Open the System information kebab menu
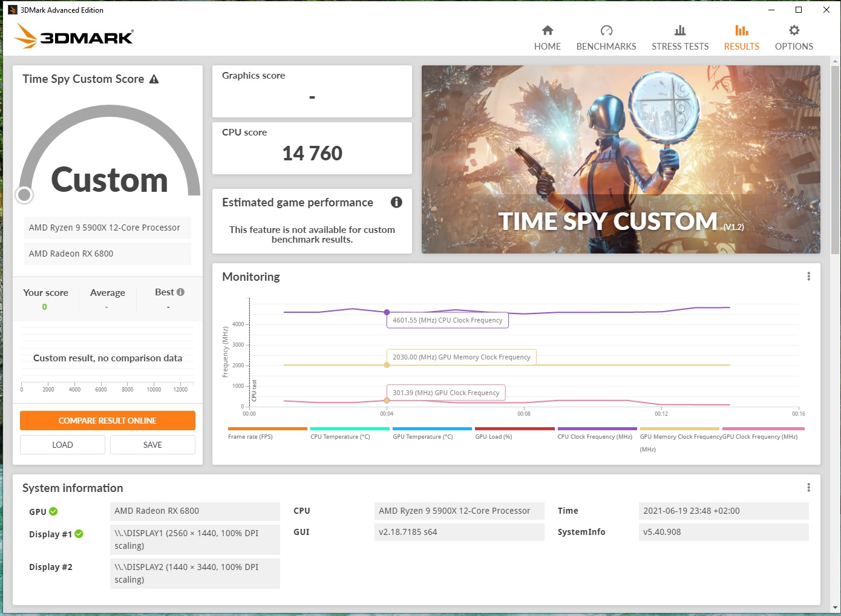 [808, 487]
